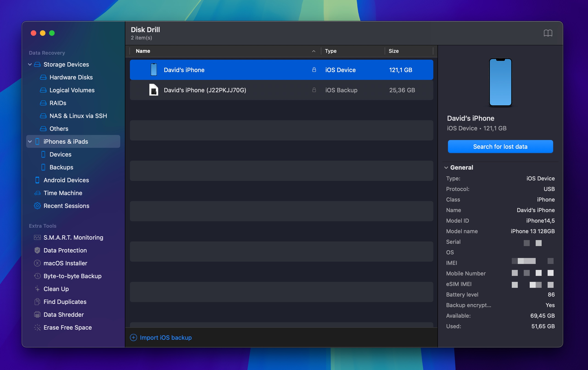Click the Erase Free Space icon
The width and height of the screenshot is (588, 370).
[37, 328]
